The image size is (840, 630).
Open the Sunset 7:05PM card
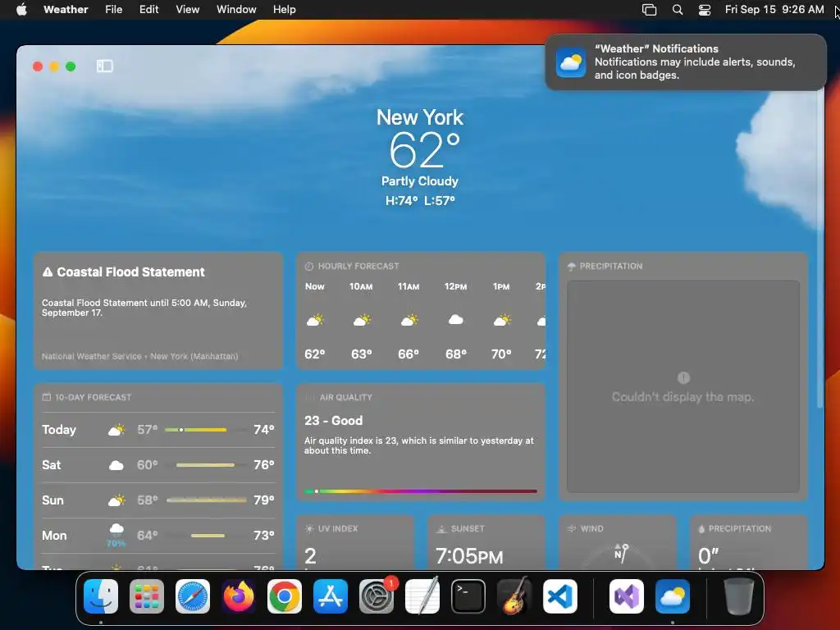pos(486,542)
